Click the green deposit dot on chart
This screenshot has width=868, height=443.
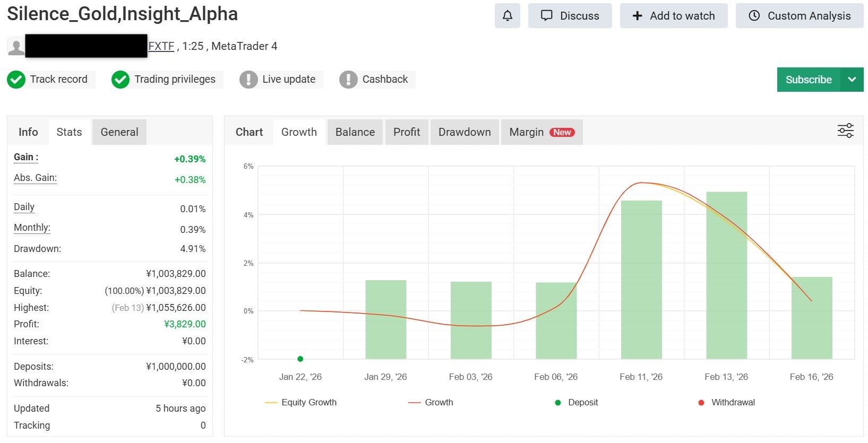(x=300, y=359)
